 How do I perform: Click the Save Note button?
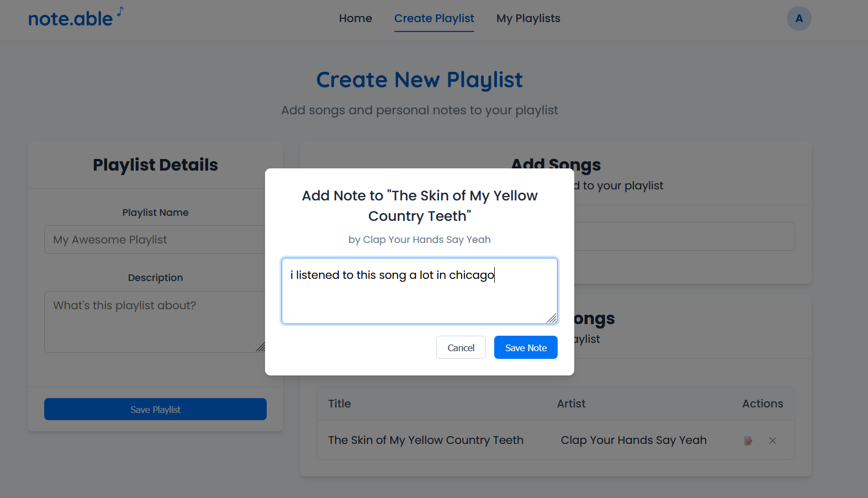click(525, 347)
